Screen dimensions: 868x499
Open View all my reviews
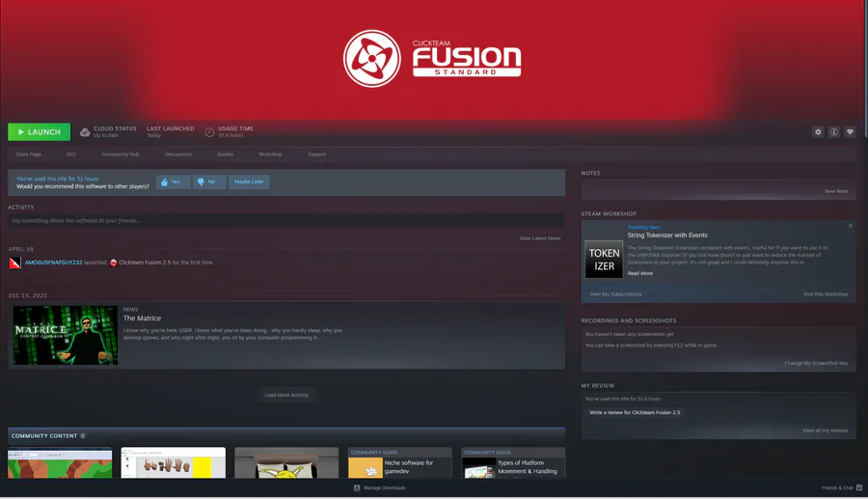coord(825,430)
